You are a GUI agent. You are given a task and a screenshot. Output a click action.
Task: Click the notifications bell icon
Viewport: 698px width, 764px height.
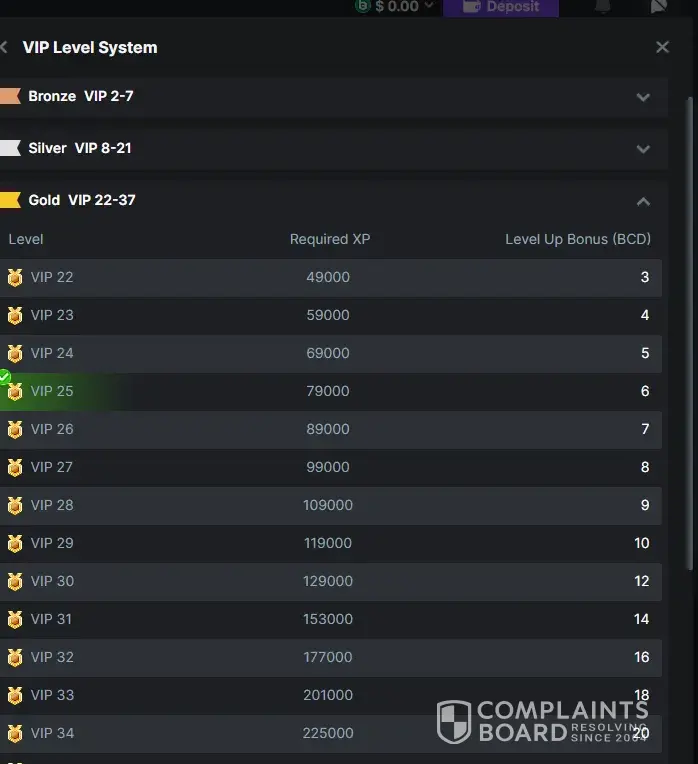[602, 6]
